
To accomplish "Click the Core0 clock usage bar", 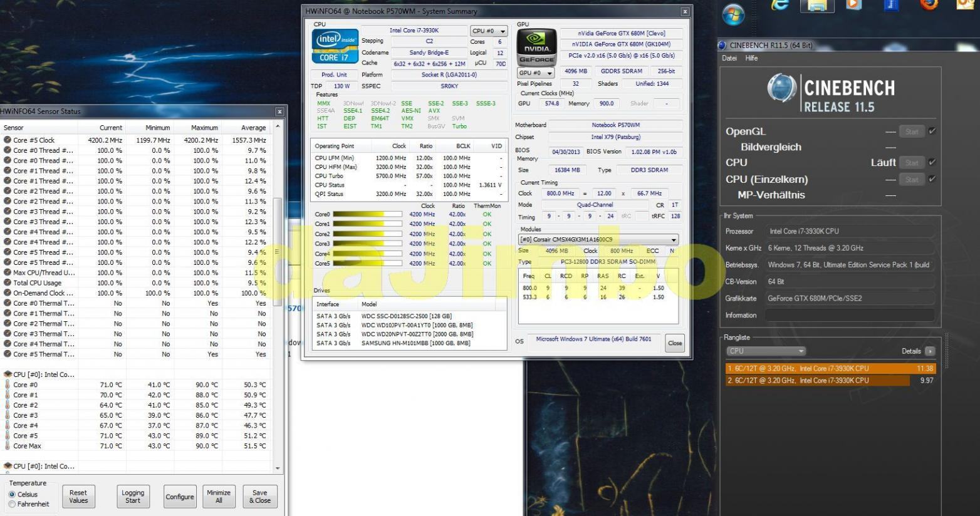I will [367, 214].
